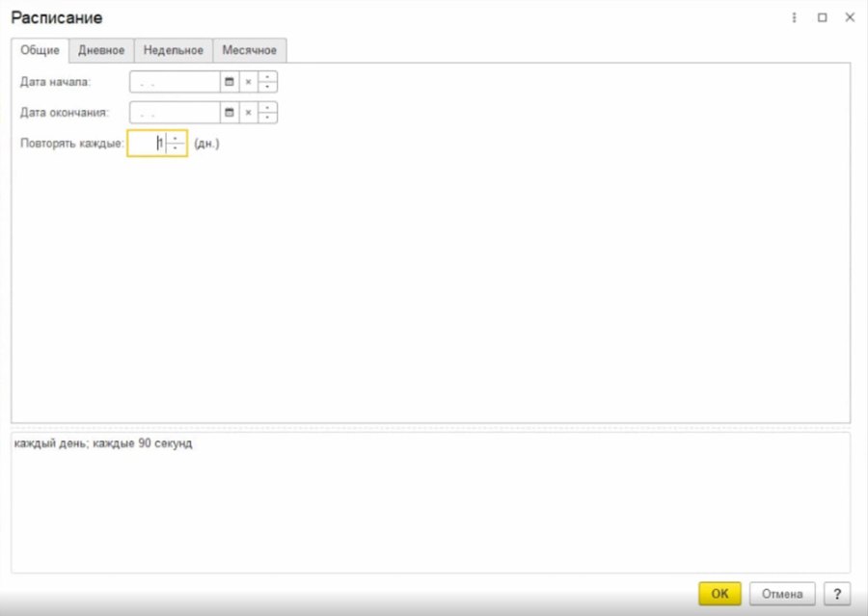This screenshot has height=616, width=868.
Task: Clear the Дата окончания field
Action: [248, 113]
